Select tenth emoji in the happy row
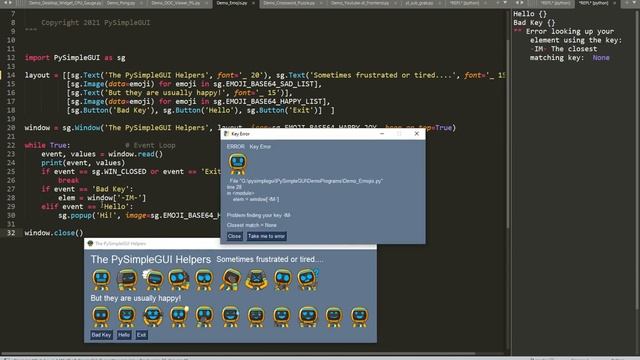The image size is (640, 360). coord(334,317)
